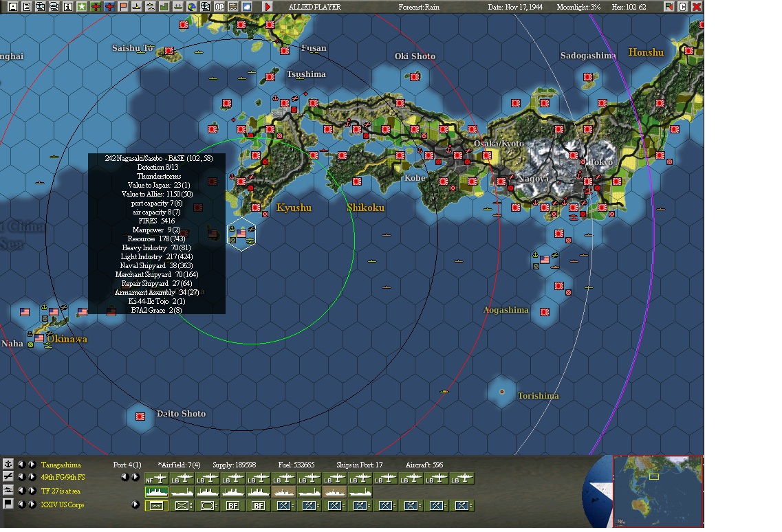Select the first BF base force unit
Screen dimensions: 782x532
232,506
